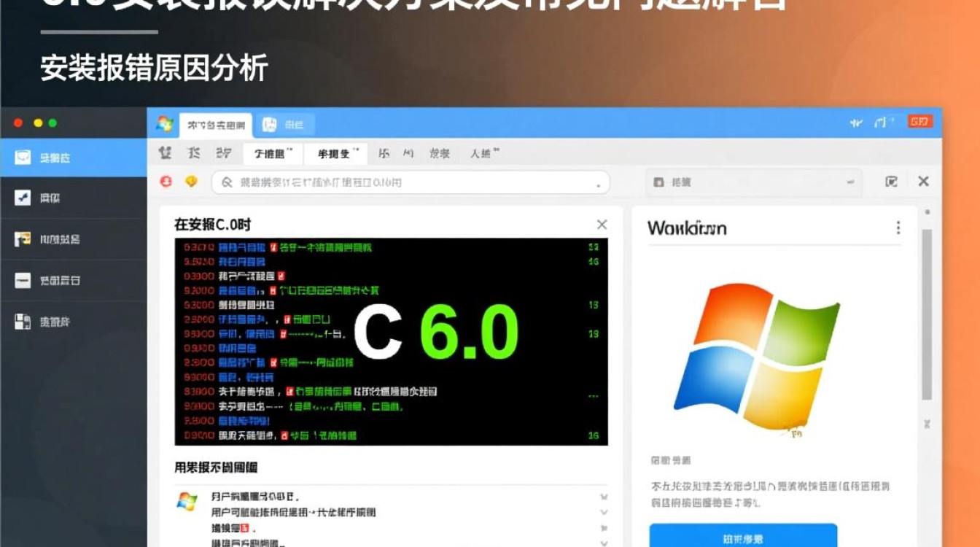This screenshot has height=547, width=980.
Task: Click the vertical scrollbar thumb on the right edge
Action: pos(927,314)
